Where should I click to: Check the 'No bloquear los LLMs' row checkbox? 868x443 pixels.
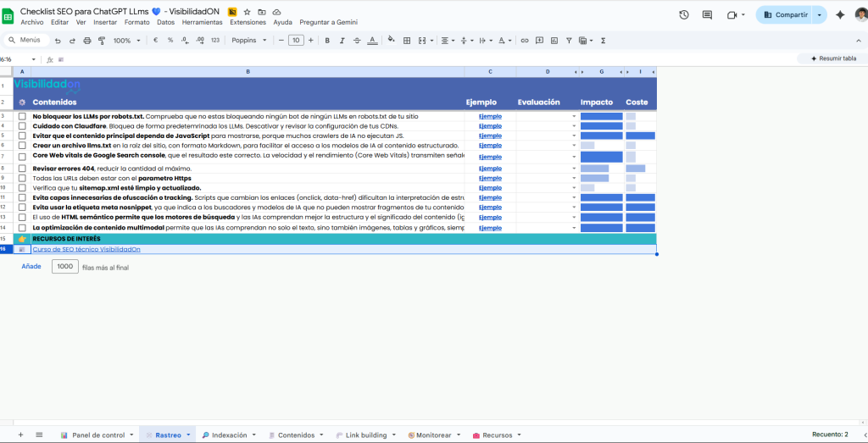tap(23, 116)
